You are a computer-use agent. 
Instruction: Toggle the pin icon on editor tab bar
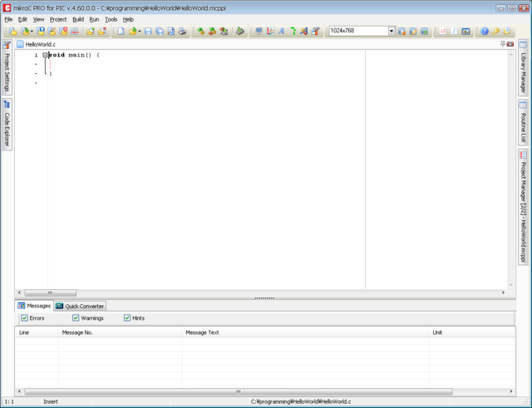502,44
